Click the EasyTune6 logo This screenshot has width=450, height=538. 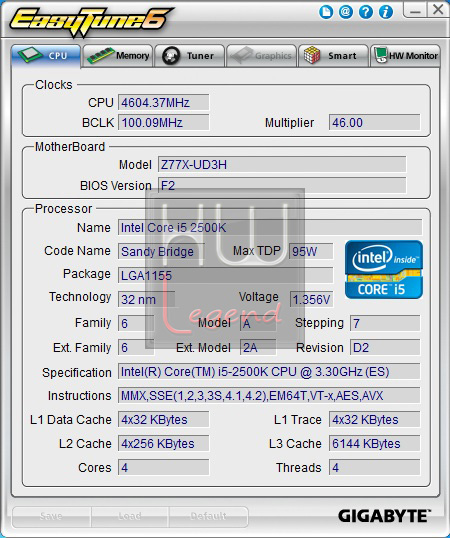pos(90,21)
